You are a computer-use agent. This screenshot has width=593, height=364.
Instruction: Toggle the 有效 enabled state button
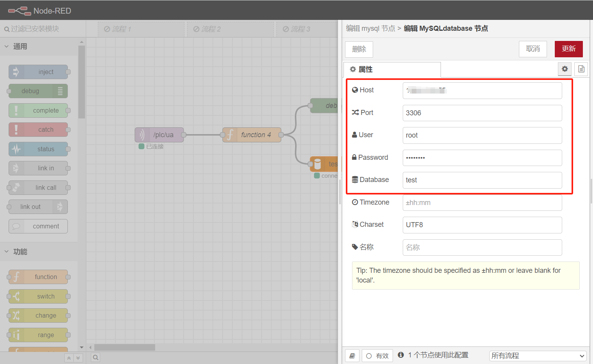(x=377, y=356)
